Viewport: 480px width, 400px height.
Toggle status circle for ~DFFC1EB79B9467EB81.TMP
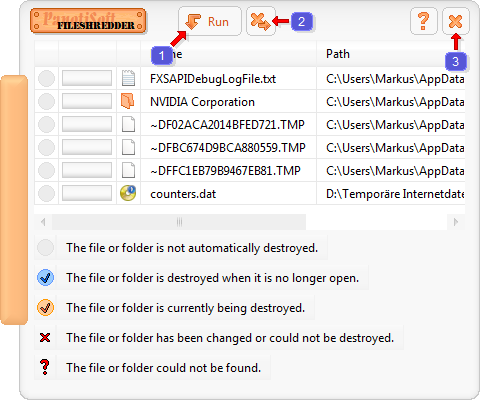(x=46, y=171)
